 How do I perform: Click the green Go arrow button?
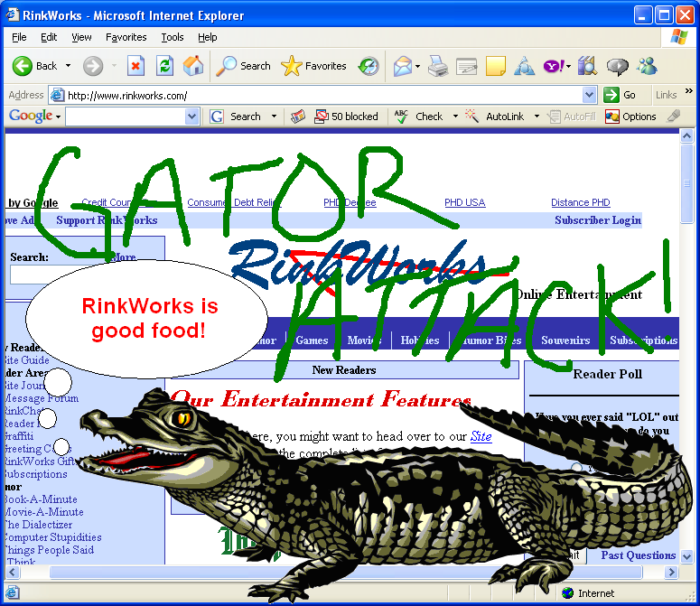coord(620,95)
